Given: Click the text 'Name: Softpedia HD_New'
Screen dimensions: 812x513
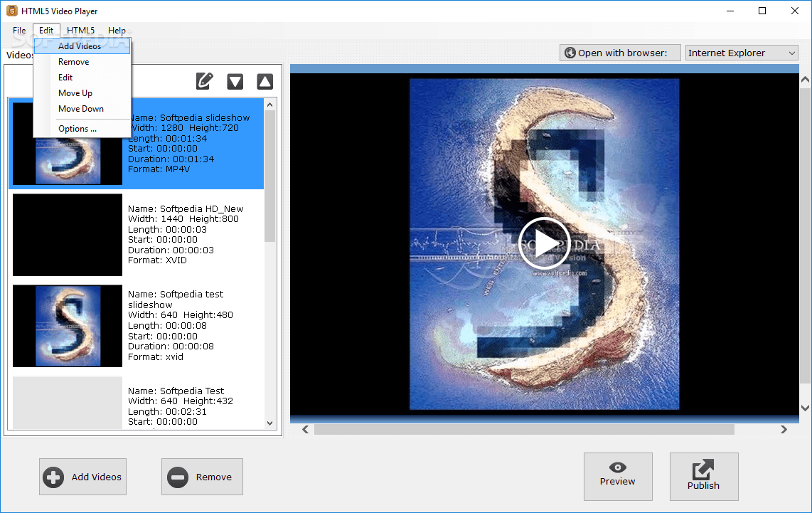Looking at the screenshot, I should coord(186,208).
